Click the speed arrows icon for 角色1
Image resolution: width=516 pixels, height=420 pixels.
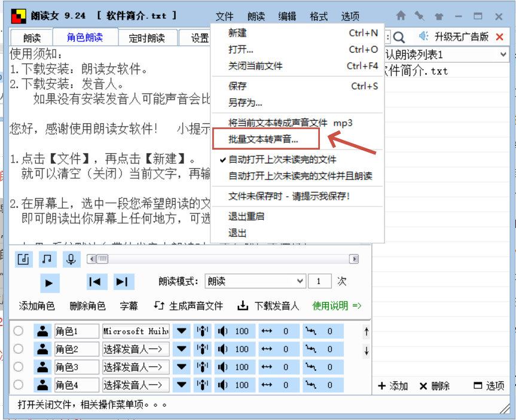click(x=267, y=331)
